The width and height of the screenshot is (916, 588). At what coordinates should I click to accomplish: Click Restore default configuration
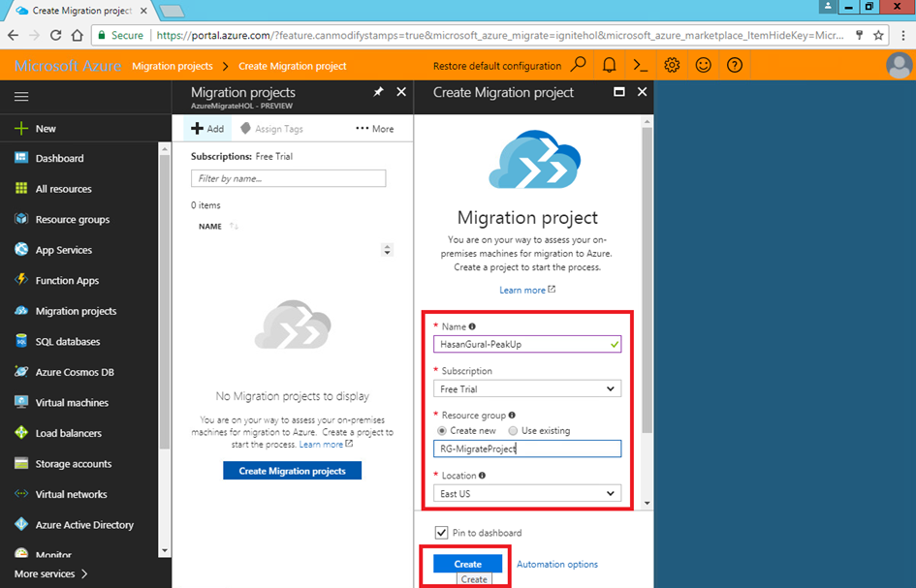(497, 66)
